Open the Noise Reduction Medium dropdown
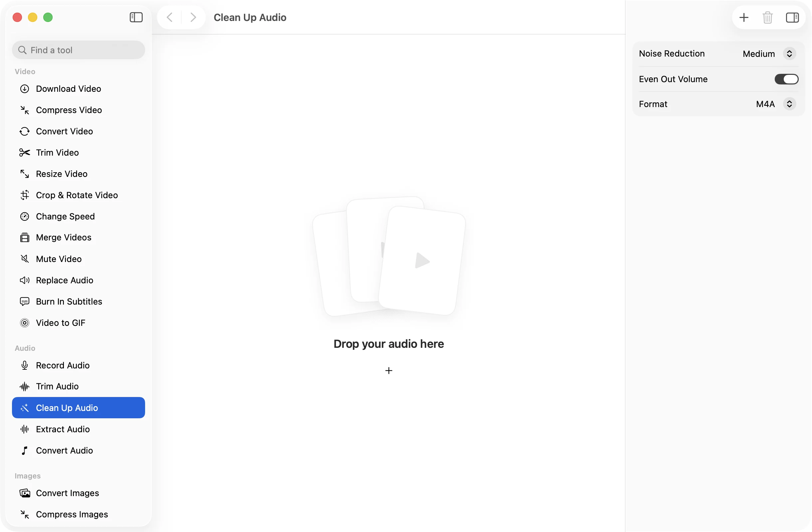This screenshot has height=532, width=812. [769, 54]
